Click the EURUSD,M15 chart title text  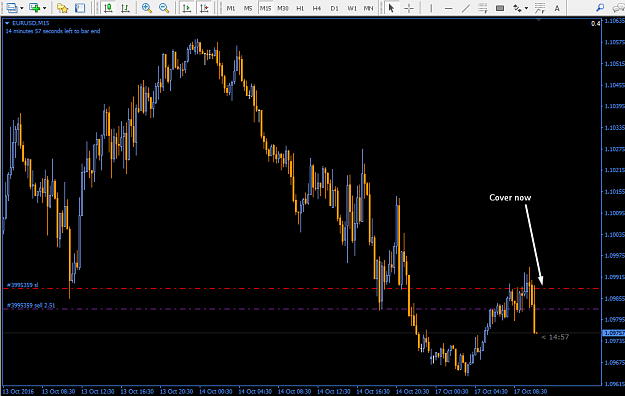click(x=31, y=23)
